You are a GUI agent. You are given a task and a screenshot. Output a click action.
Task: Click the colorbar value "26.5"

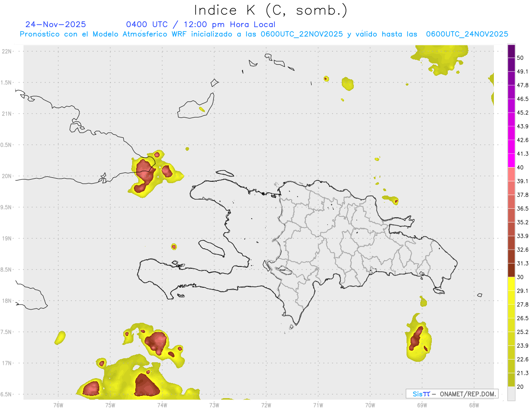(x=523, y=318)
